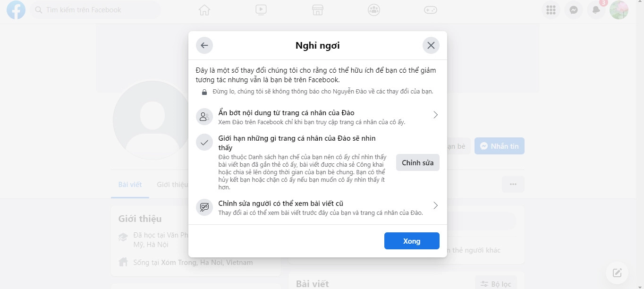Open the Messenger icon
This screenshot has width=644, height=289.
point(574,10)
